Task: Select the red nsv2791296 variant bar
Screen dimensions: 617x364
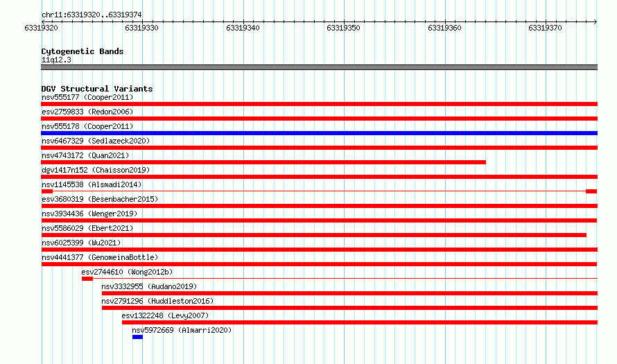Action: [349, 308]
